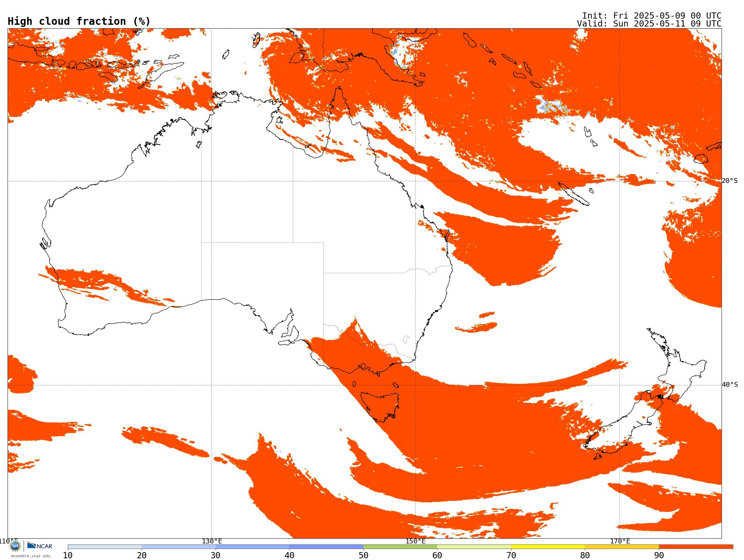Click the colorbar tick label 30
The width and height of the screenshot is (744, 560).
coord(216,556)
